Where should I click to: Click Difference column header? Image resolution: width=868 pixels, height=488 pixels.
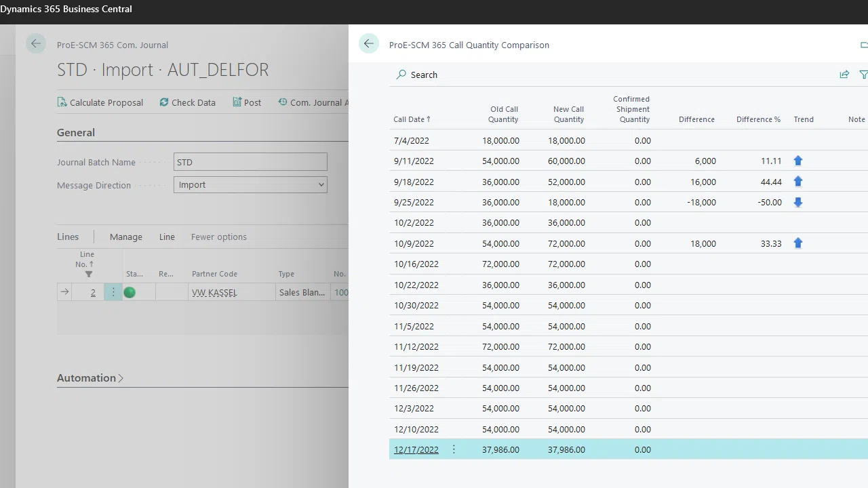coord(696,119)
